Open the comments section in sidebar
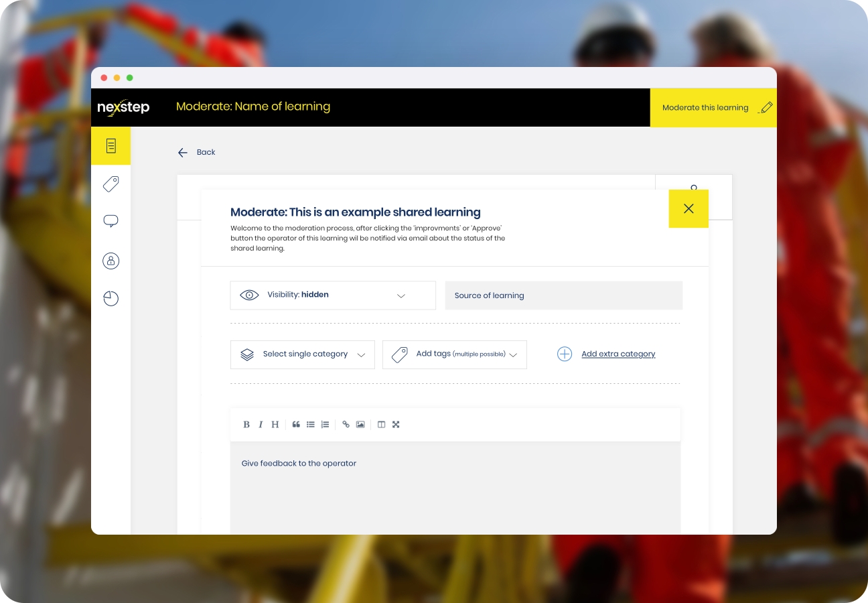Screen dimensions: 868x603 (x=111, y=221)
